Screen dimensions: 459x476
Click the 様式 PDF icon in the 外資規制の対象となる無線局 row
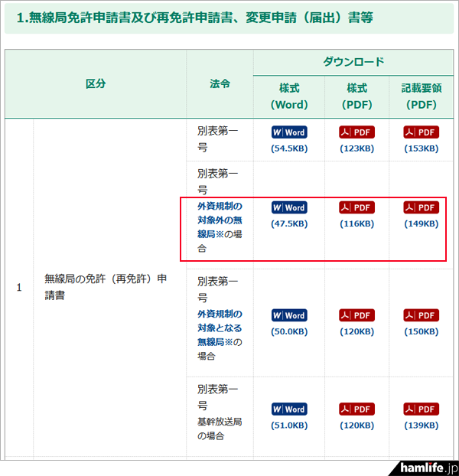(x=356, y=315)
